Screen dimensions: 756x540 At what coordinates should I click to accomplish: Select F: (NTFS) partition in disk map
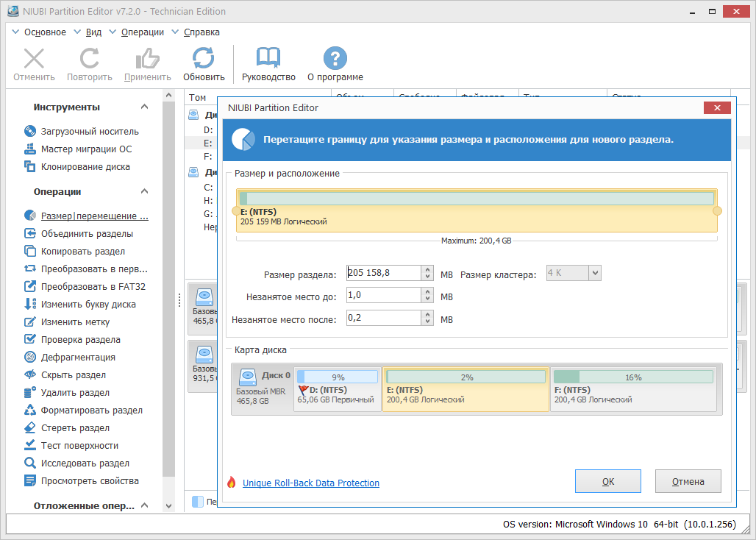(632, 389)
